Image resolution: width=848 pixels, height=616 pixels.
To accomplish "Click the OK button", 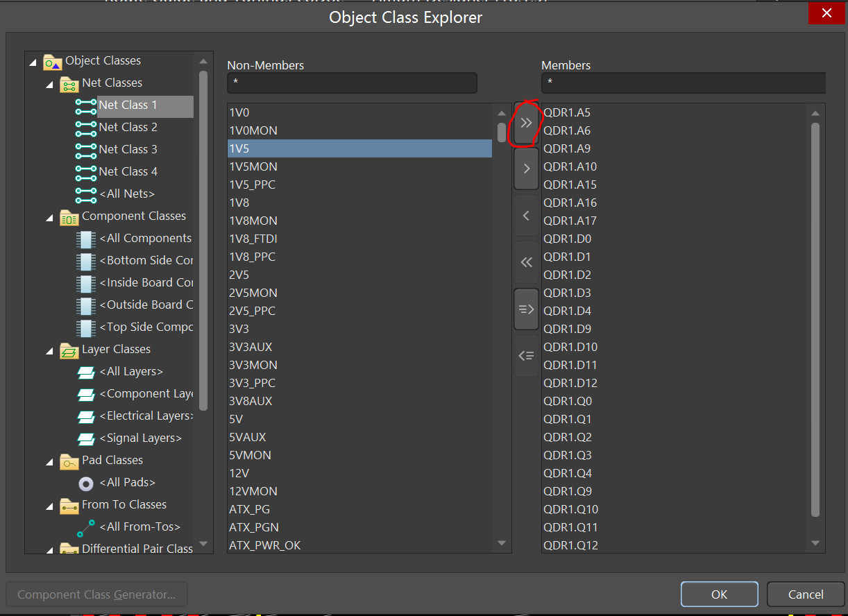I will click(x=720, y=594).
